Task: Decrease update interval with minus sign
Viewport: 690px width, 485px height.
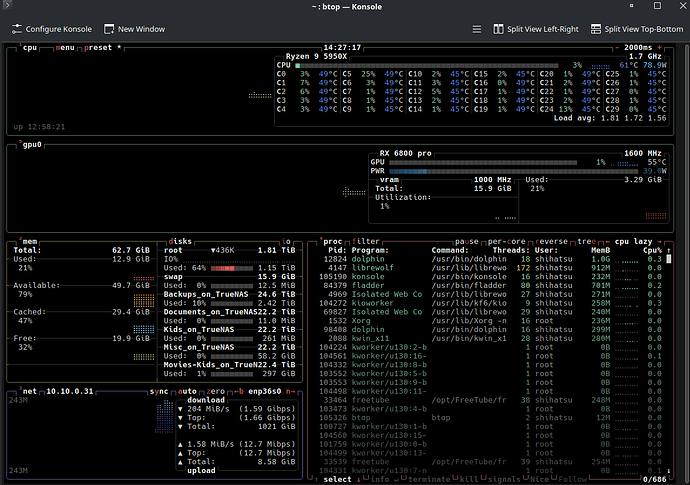Action: tap(617, 48)
